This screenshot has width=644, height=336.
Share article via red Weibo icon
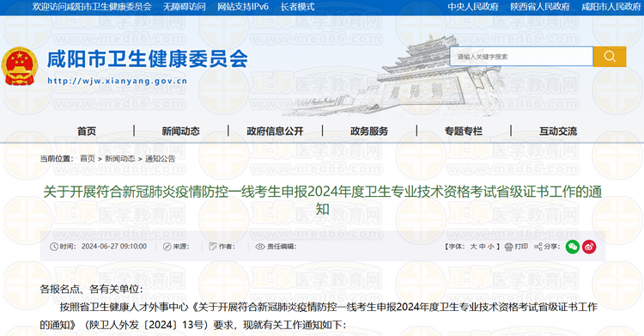click(x=589, y=247)
